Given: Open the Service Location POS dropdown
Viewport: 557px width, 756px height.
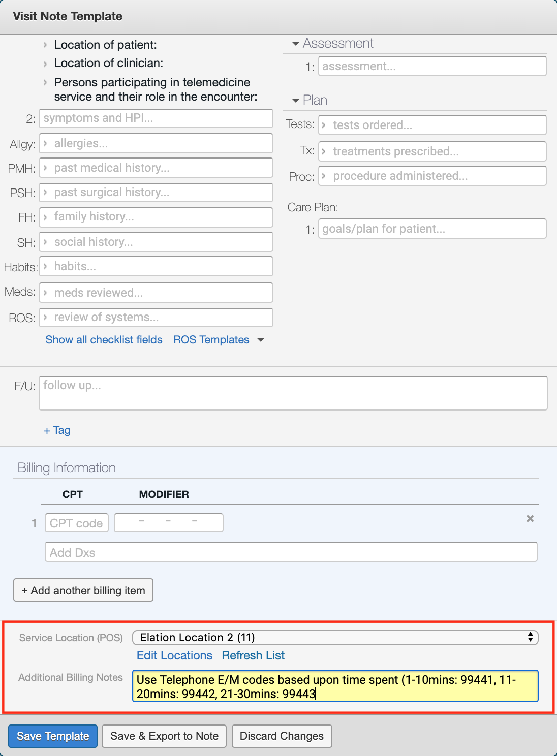Looking at the screenshot, I should pos(335,637).
